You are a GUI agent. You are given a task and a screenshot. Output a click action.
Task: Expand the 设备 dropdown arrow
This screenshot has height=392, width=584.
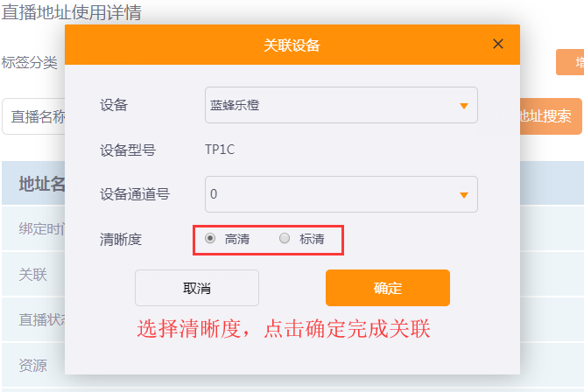click(x=464, y=106)
